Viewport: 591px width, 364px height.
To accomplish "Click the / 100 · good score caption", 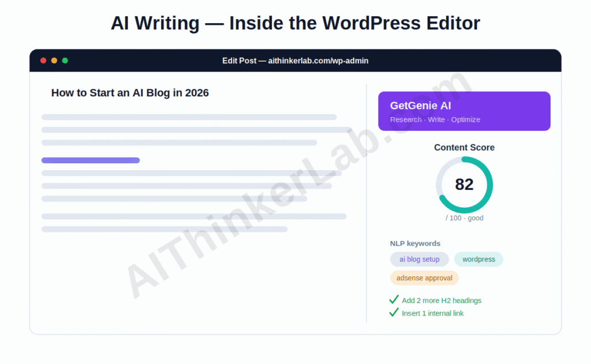I will (x=465, y=218).
